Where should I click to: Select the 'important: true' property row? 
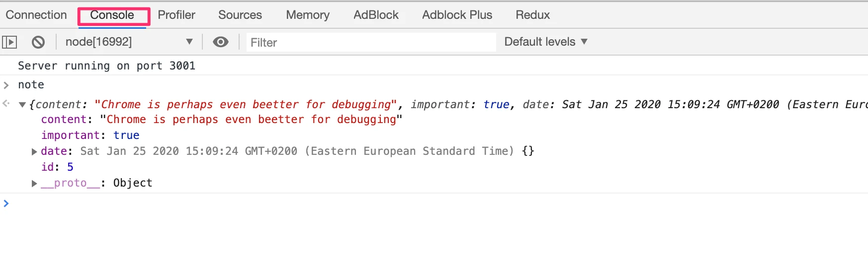click(90, 135)
